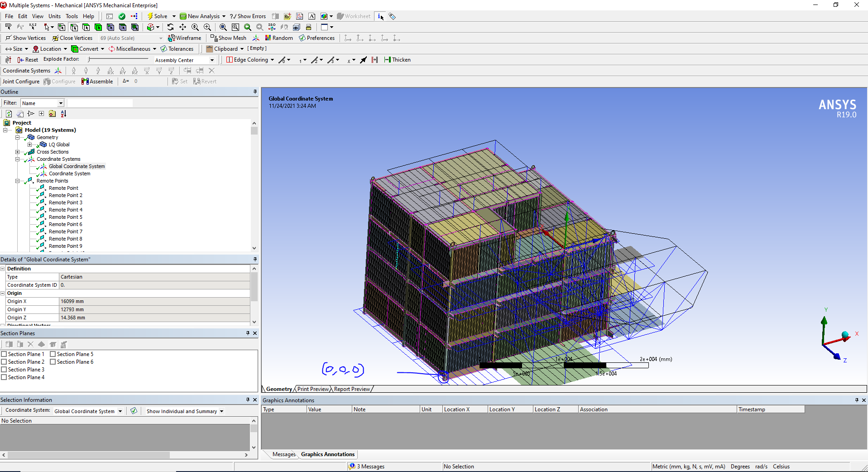Toggle Show Vertices option
The height and width of the screenshot is (472, 868).
tap(25, 38)
